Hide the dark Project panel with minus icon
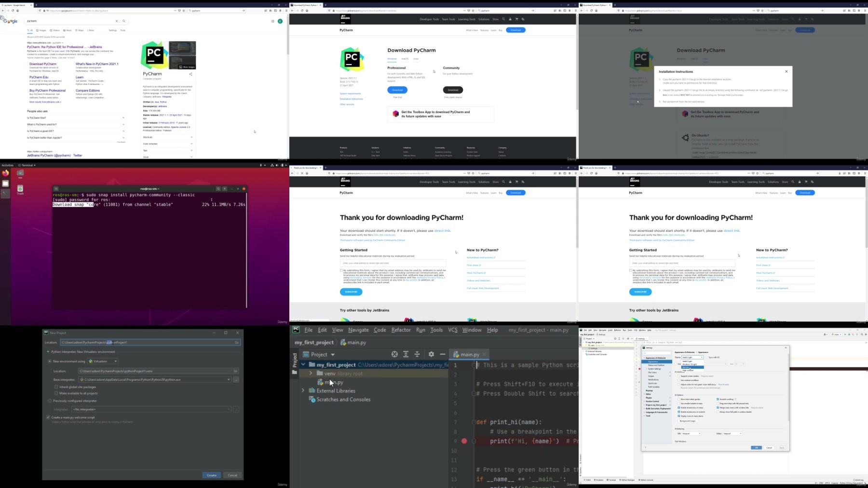Image resolution: width=868 pixels, height=488 pixels. (x=442, y=354)
